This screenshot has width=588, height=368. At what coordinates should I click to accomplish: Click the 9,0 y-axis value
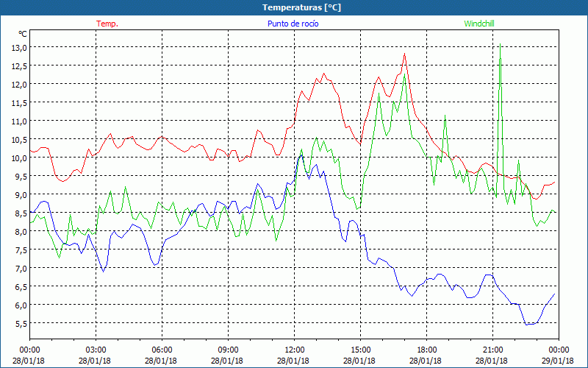coord(21,194)
